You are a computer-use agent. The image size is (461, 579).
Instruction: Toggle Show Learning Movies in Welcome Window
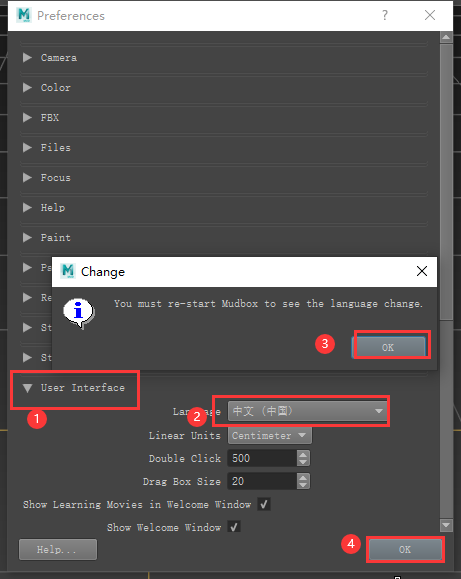pyautogui.click(x=264, y=504)
